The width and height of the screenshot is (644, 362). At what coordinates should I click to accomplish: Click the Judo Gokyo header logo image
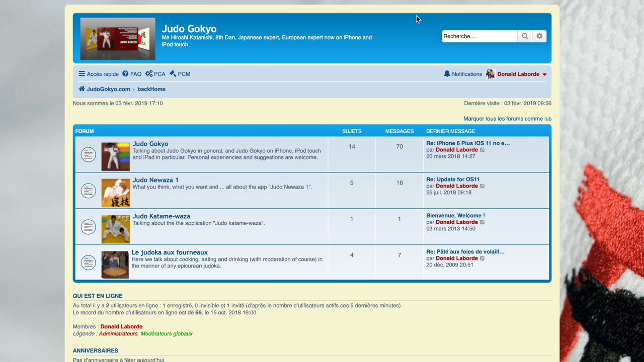pyautogui.click(x=118, y=39)
